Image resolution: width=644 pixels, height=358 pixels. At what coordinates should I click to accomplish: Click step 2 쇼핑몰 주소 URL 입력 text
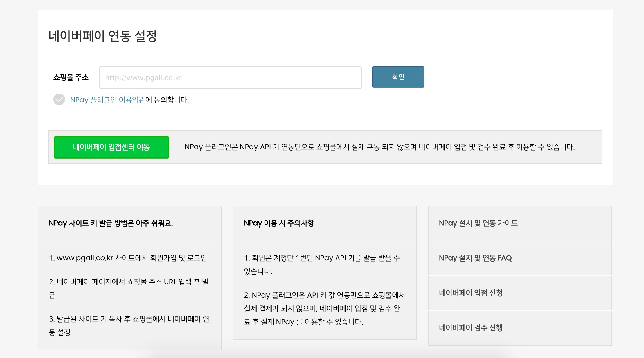129,289
